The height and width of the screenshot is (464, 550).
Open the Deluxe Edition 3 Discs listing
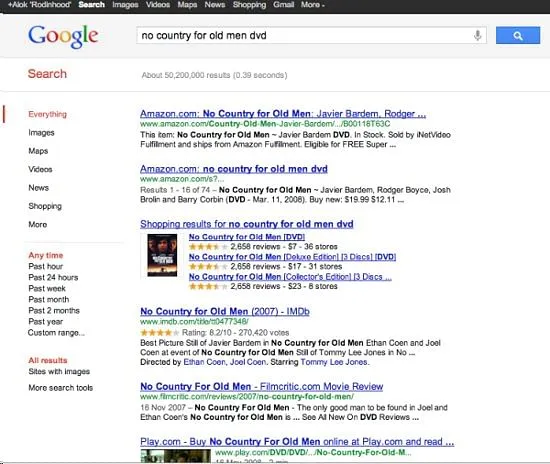point(292,257)
